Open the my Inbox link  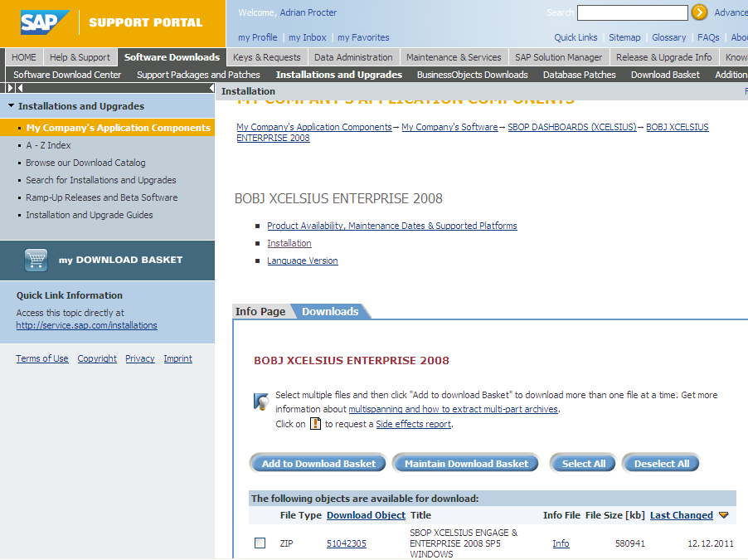(x=308, y=37)
